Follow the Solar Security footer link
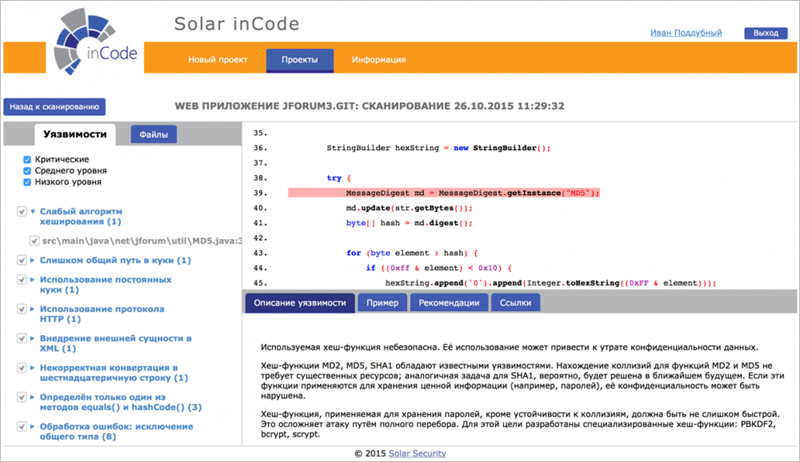800x462 pixels. 417,453
